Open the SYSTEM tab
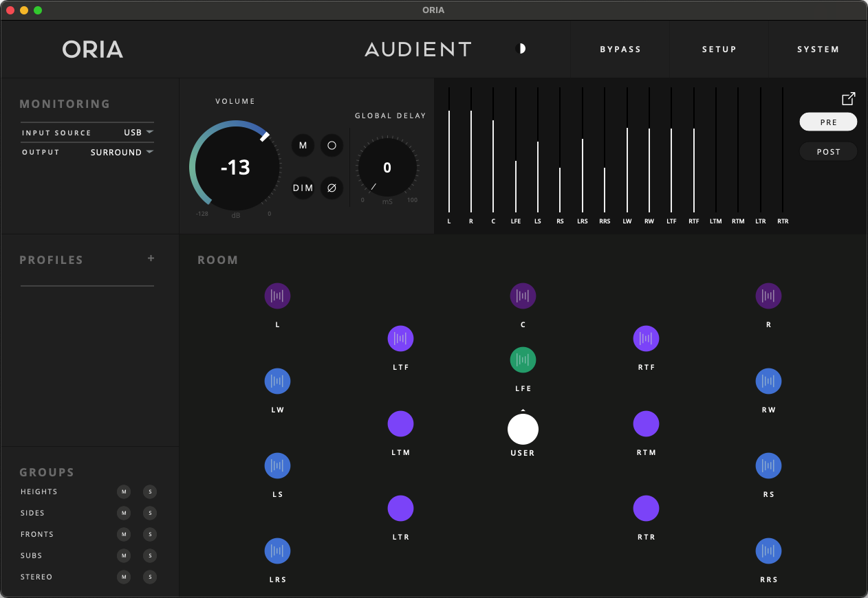The height and width of the screenshot is (598, 868). click(818, 49)
